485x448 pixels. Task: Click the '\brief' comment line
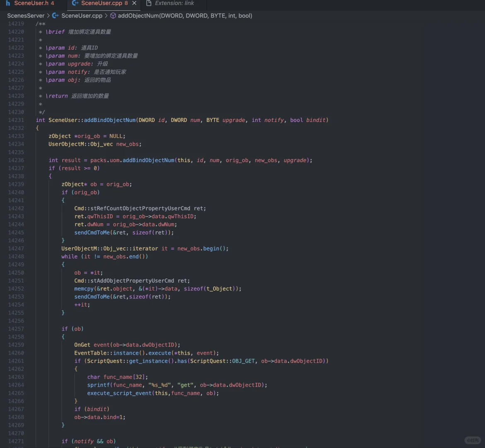pos(75,32)
